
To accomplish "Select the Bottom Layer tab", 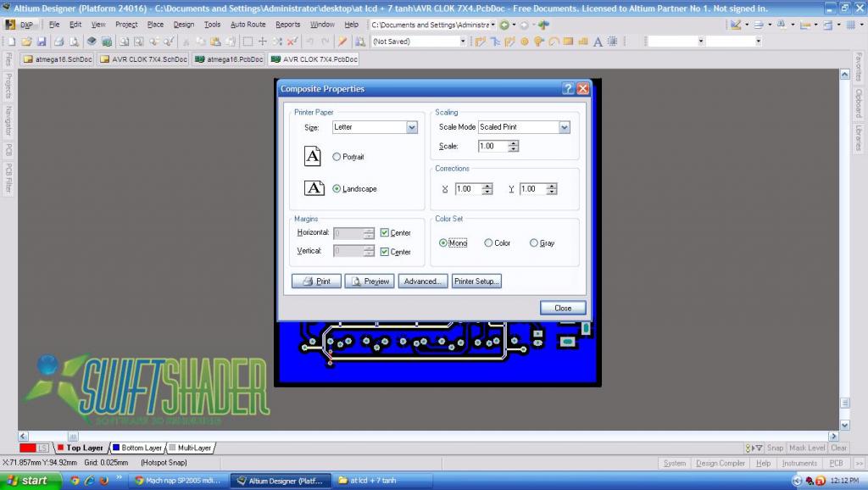I will 137,448.
